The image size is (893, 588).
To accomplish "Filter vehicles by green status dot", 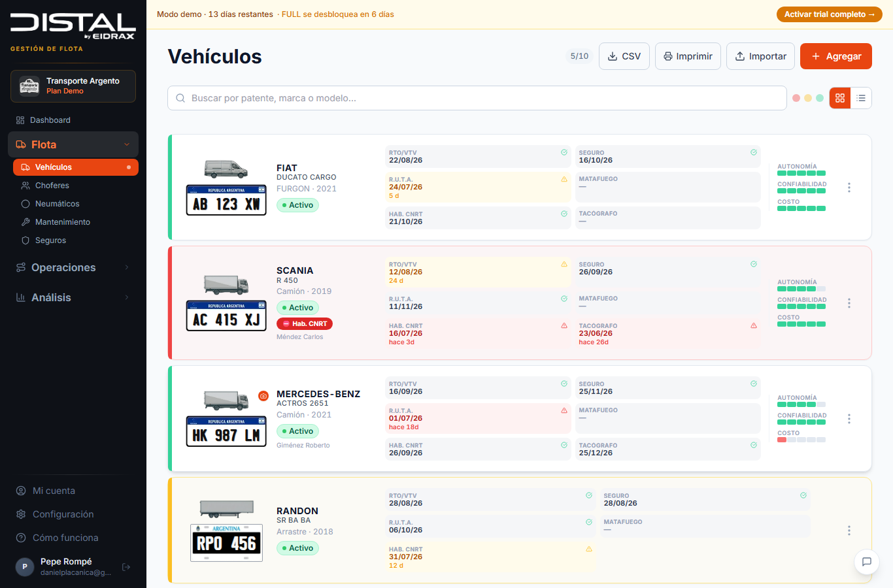I will tap(820, 98).
